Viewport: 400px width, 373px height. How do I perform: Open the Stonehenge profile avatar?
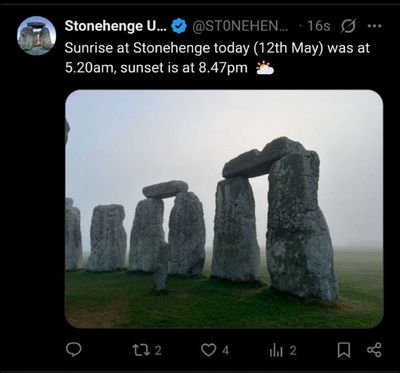37,36
